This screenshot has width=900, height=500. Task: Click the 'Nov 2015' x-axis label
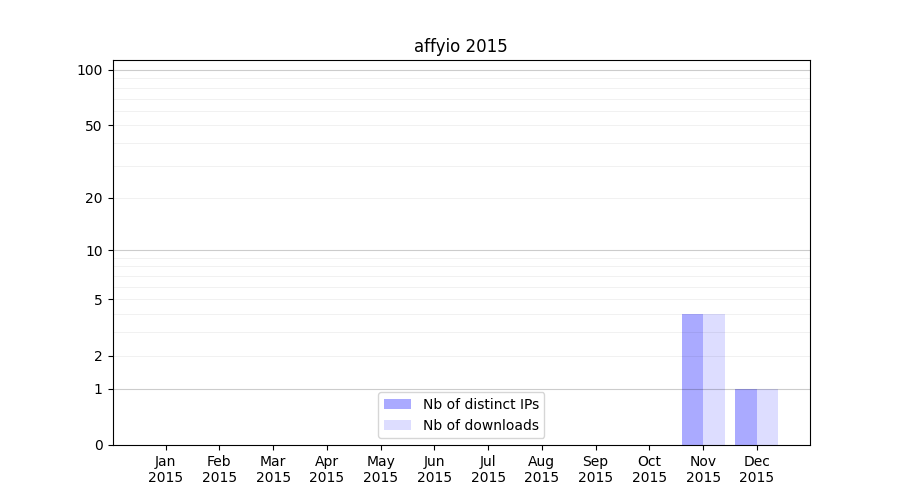703,469
